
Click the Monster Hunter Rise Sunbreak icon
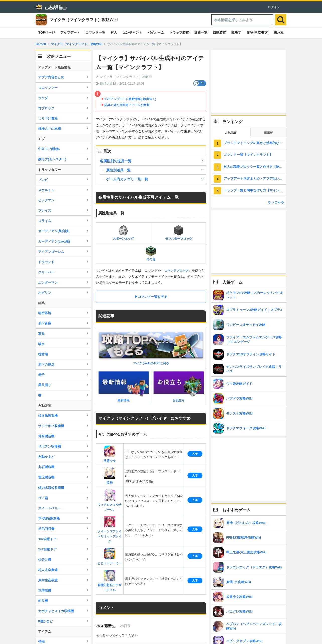click(x=218, y=369)
